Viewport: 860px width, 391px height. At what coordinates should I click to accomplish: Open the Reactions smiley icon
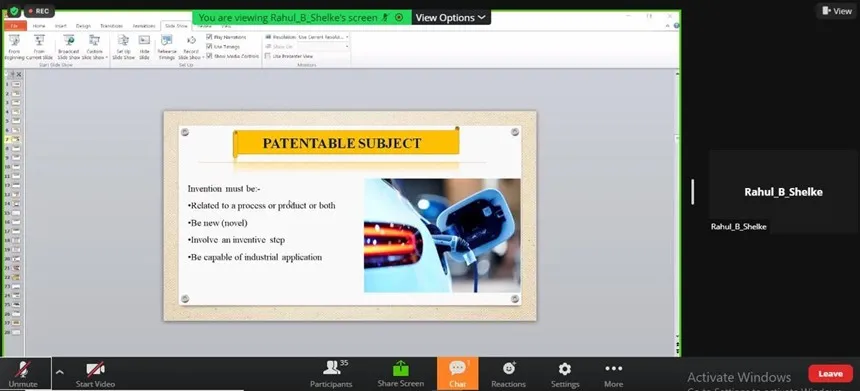coord(508,368)
